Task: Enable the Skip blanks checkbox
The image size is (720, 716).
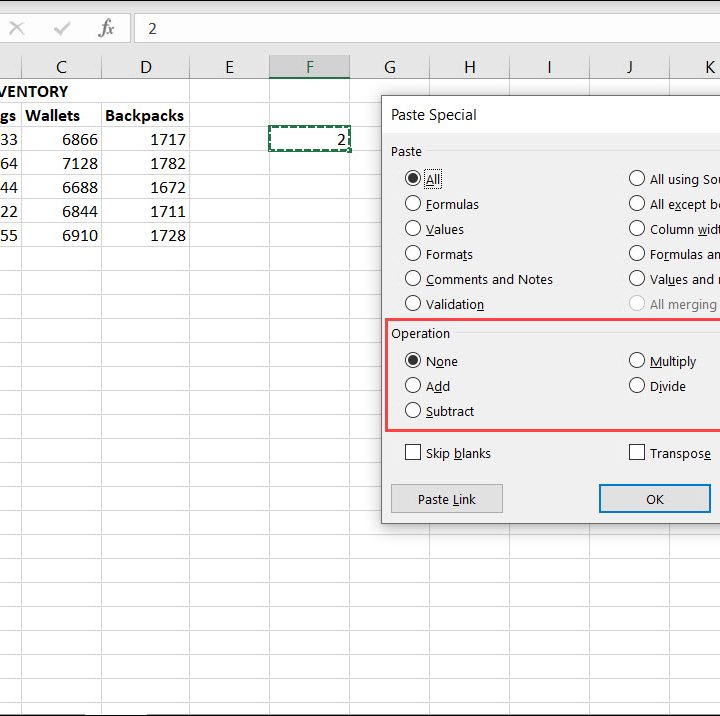Action: [413, 452]
